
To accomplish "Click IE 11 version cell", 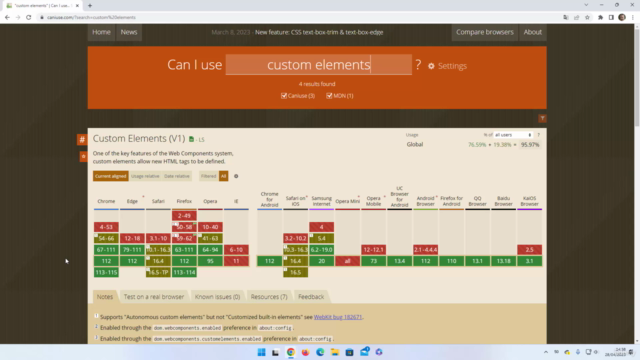I will pyautogui.click(x=236, y=261).
